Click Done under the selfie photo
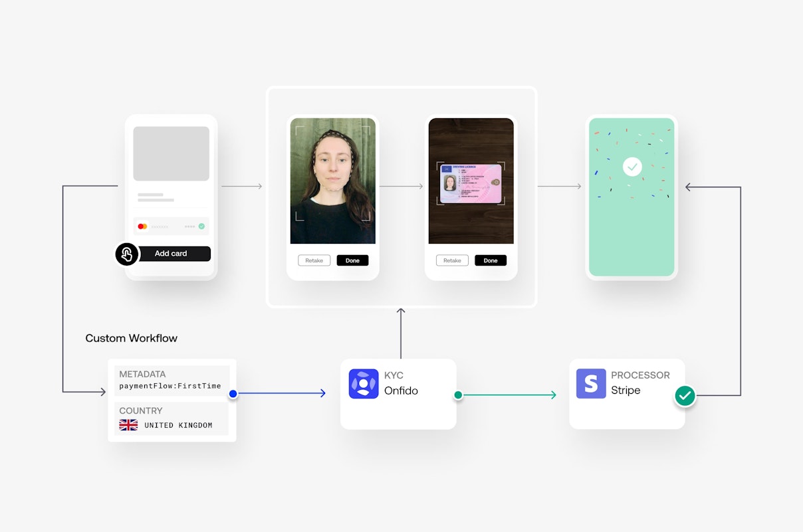This screenshot has width=803, height=532. 352,260
